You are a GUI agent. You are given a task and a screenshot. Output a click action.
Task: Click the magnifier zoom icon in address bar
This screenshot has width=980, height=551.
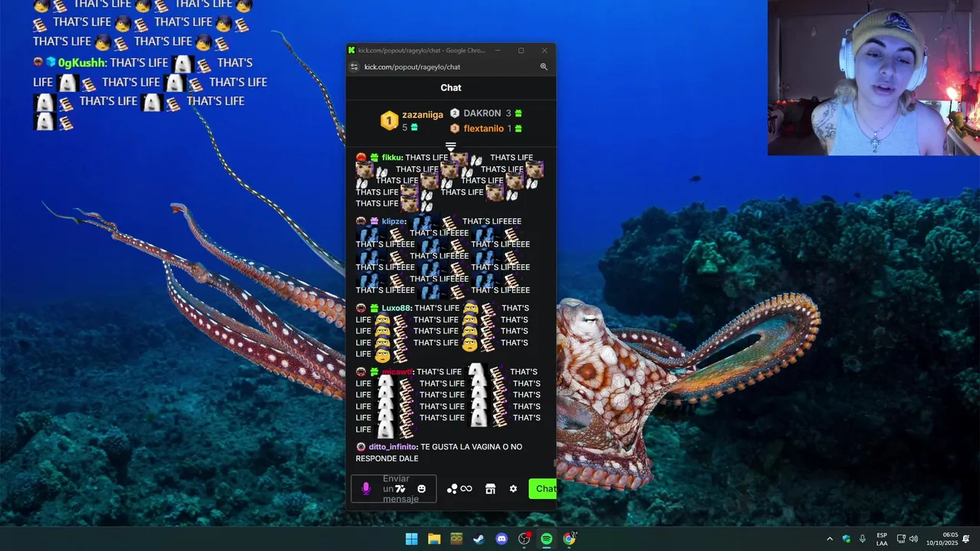(544, 67)
